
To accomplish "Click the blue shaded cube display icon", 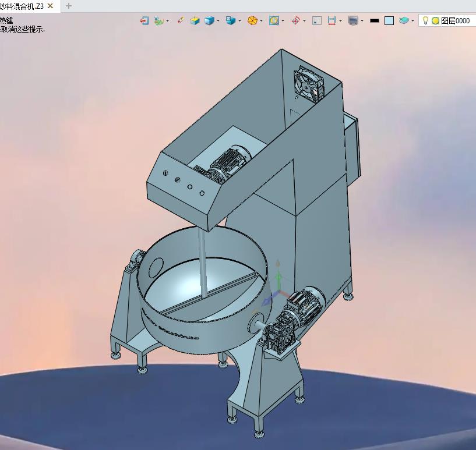I will (209, 20).
